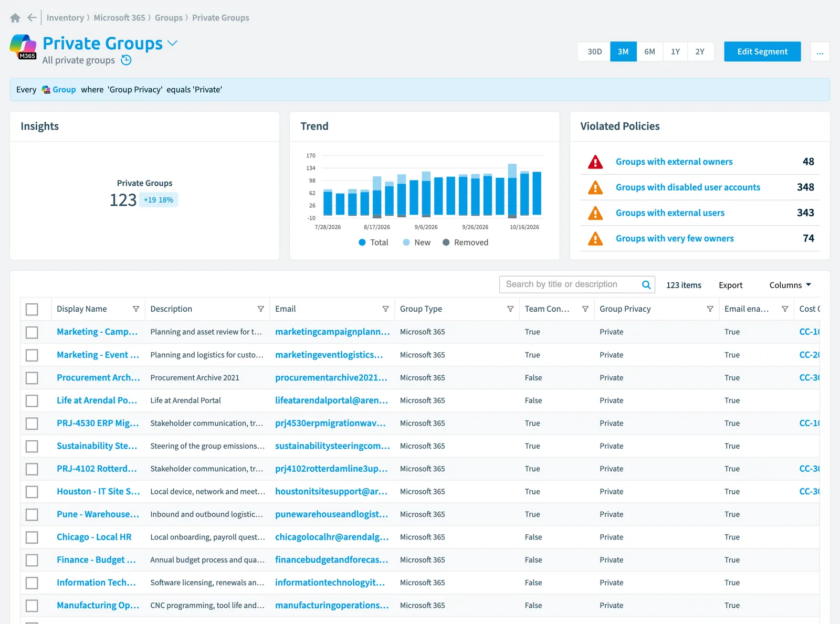Viewport: 840px width, 624px height.
Task: Select the Chicago - Local HR checkbox
Action: [x=32, y=537]
